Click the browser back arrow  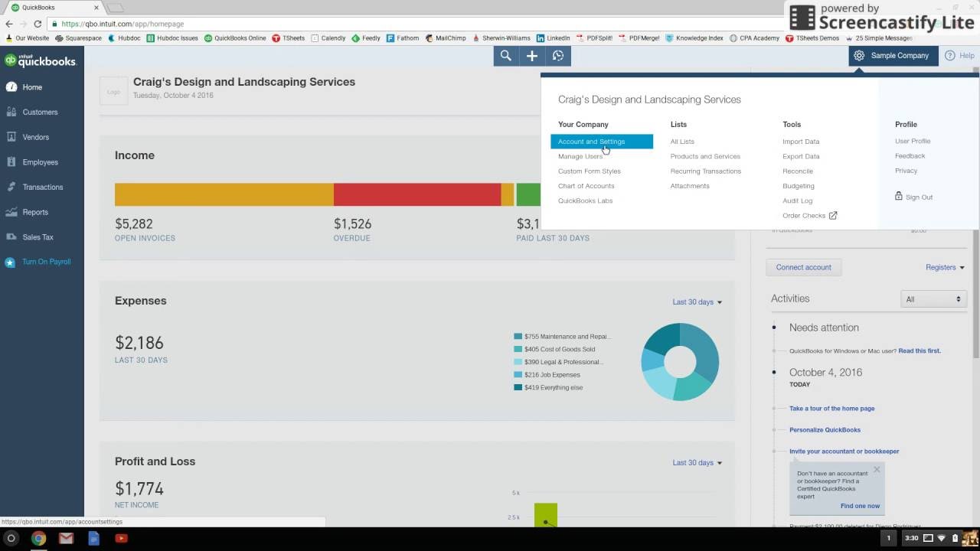(9, 24)
